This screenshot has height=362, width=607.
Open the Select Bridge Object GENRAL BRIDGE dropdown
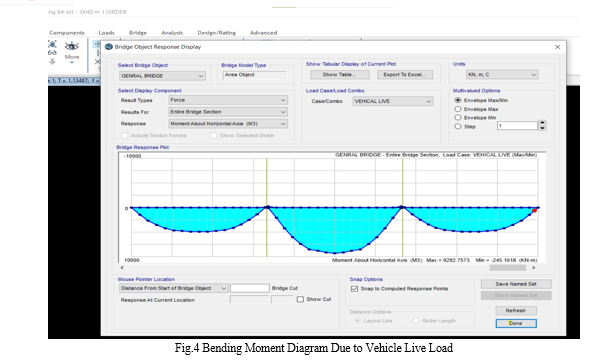pos(162,76)
